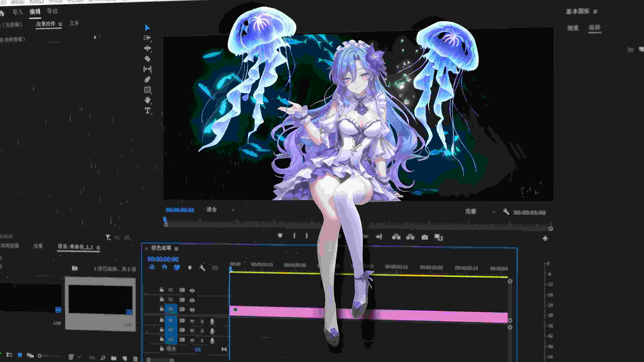Adjust the project panel thumbnail zoom slider

[50, 356]
